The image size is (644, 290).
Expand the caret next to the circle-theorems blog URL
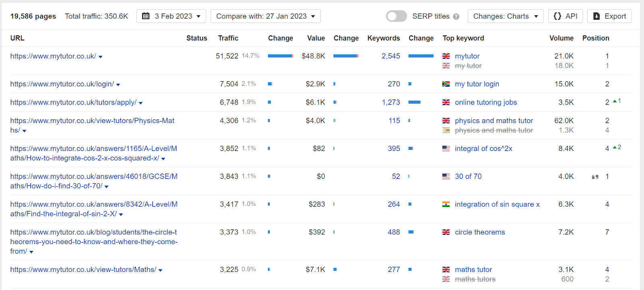(31, 252)
